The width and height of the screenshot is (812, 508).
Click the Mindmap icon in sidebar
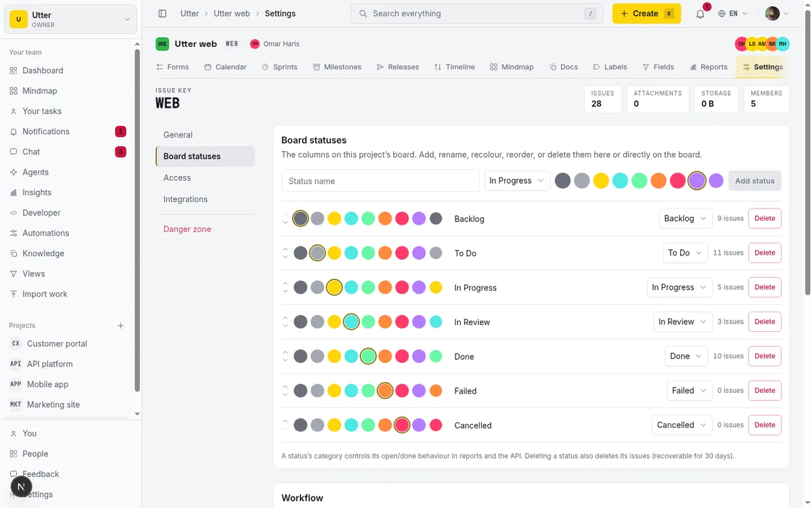[14, 91]
